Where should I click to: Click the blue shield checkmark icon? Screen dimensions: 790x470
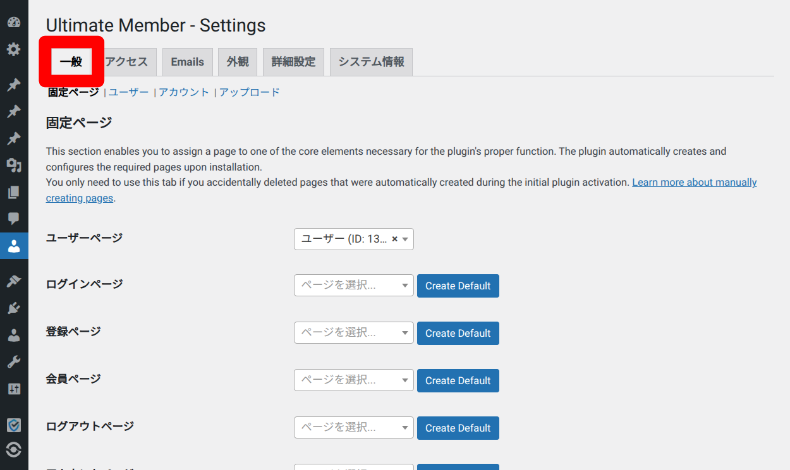pyautogui.click(x=14, y=425)
